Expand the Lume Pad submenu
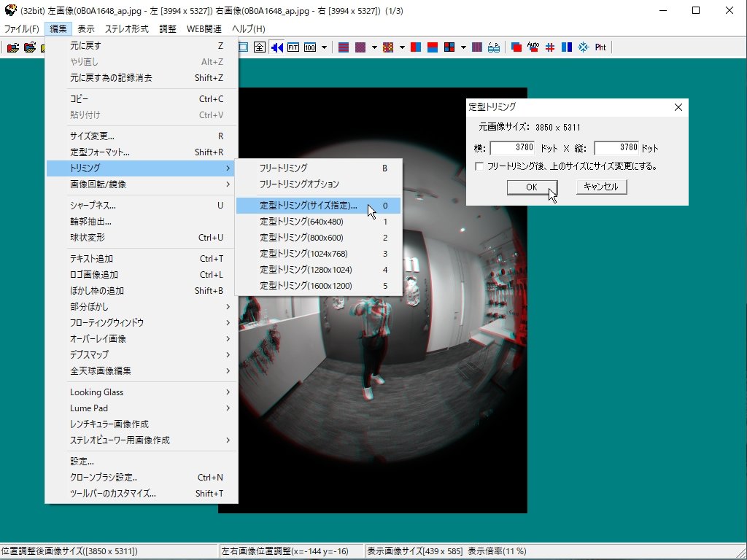The width and height of the screenshot is (747, 560). (x=142, y=408)
